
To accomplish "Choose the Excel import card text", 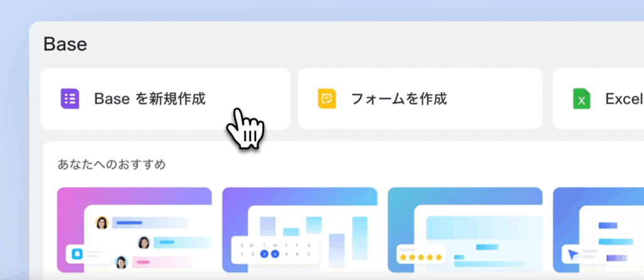I will coord(625,99).
